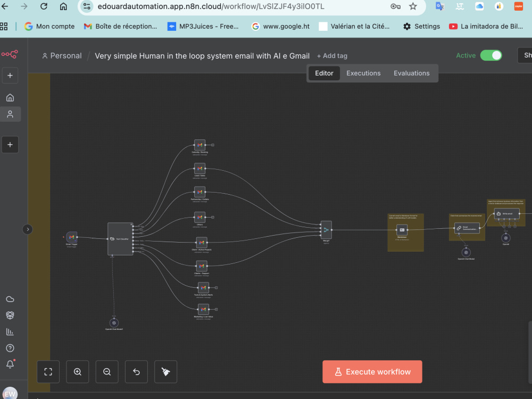Select the Text Classifier node
This screenshot has width=532, height=399.
[x=120, y=239]
